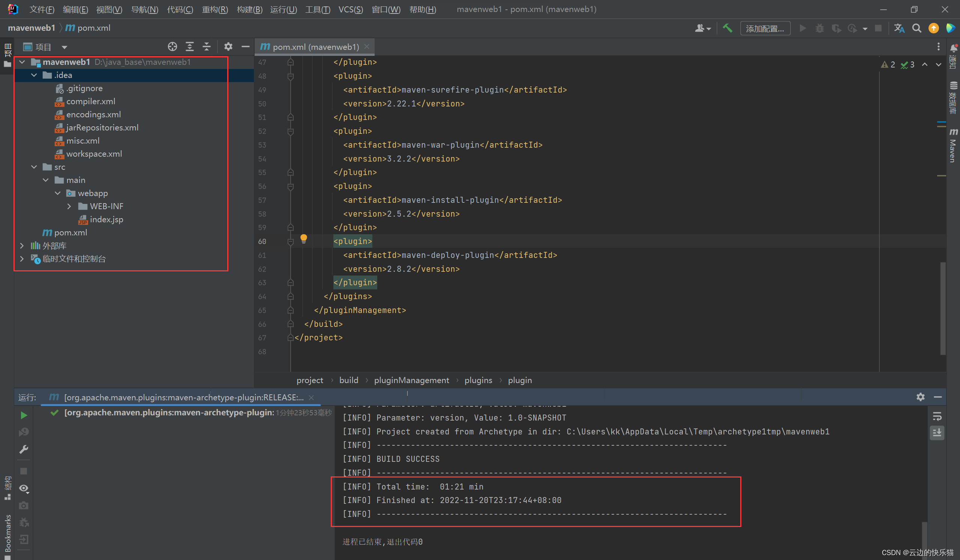Expand the WEB-INF folder
The width and height of the screenshot is (960, 560).
click(x=69, y=206)
